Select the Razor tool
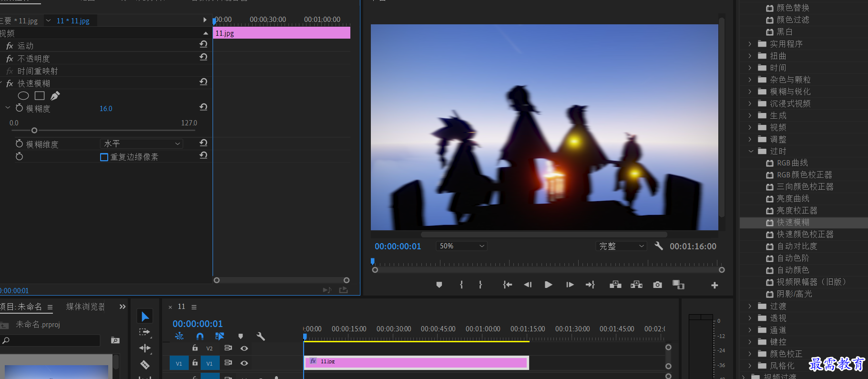Image resolution: width=868 pixels, height=379 pixels. point(145,365)
